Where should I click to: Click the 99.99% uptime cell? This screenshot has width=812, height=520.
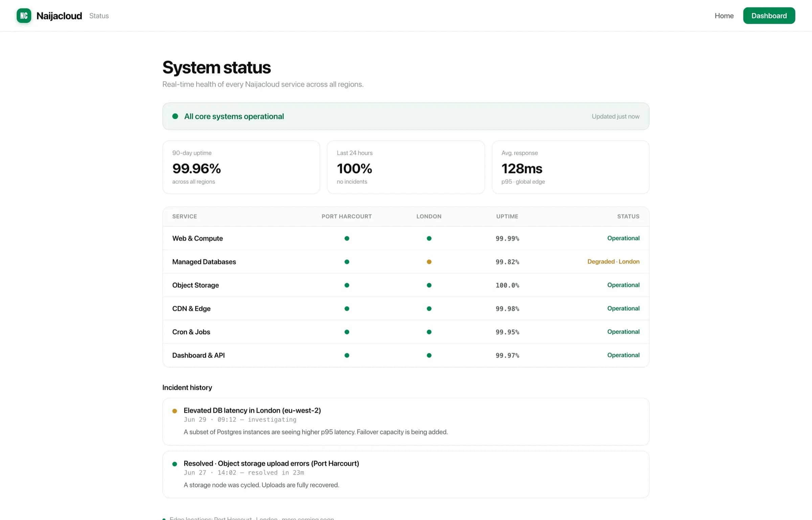point(507,238)
